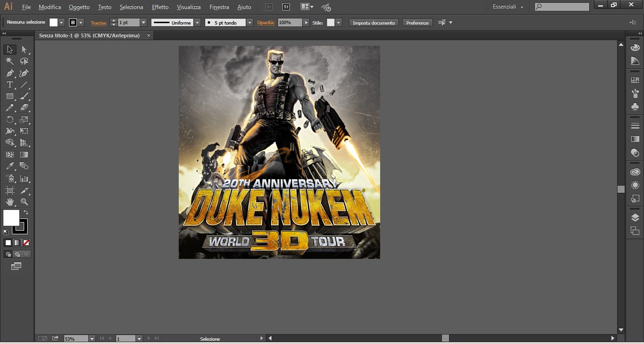Image resolution: width=644 pixels, height=344 pixels.
Task: Select the Selection tool (black arrow)
Action: point(10,49)
